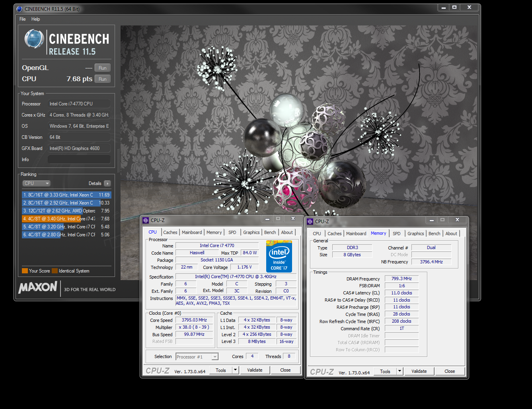
Task: Click the CPU-Z icon in the left window title bar
Action: pos(146,220)
